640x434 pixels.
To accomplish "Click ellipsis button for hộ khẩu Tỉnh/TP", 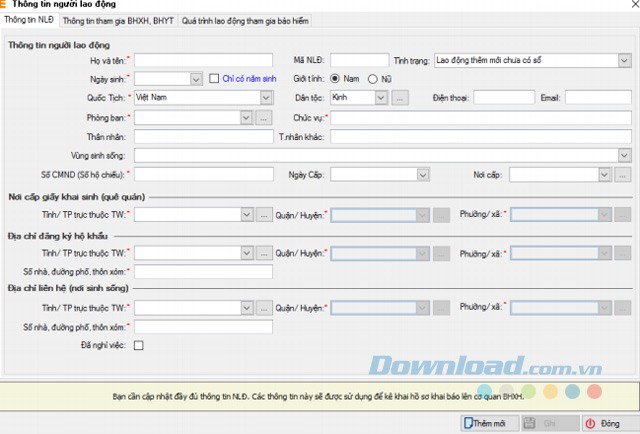I will (264, 253).
